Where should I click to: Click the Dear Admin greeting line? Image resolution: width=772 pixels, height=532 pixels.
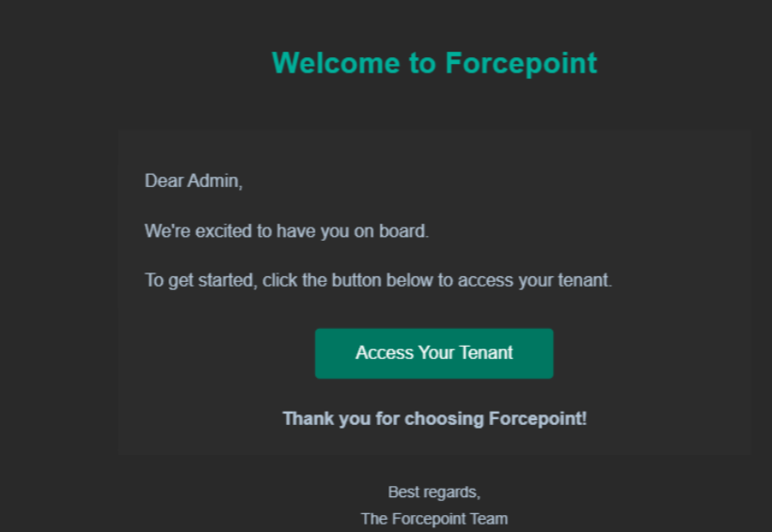click(x=194, y=181)
